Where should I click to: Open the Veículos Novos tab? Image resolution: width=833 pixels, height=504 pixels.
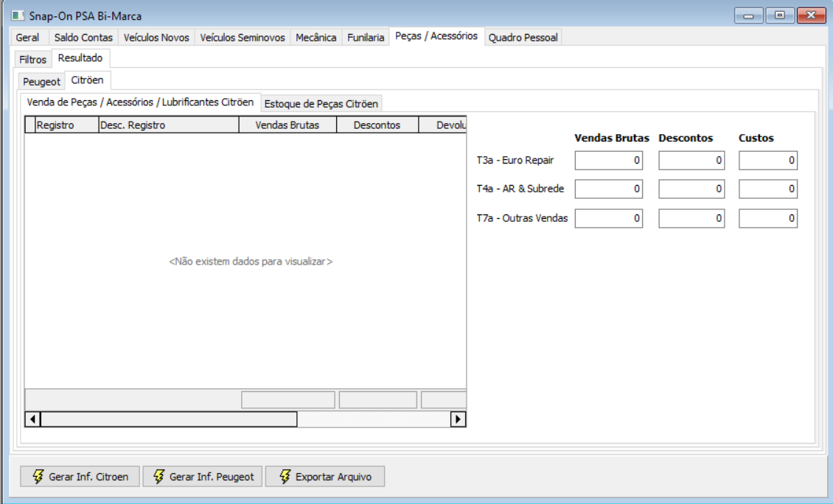point(156,38)
